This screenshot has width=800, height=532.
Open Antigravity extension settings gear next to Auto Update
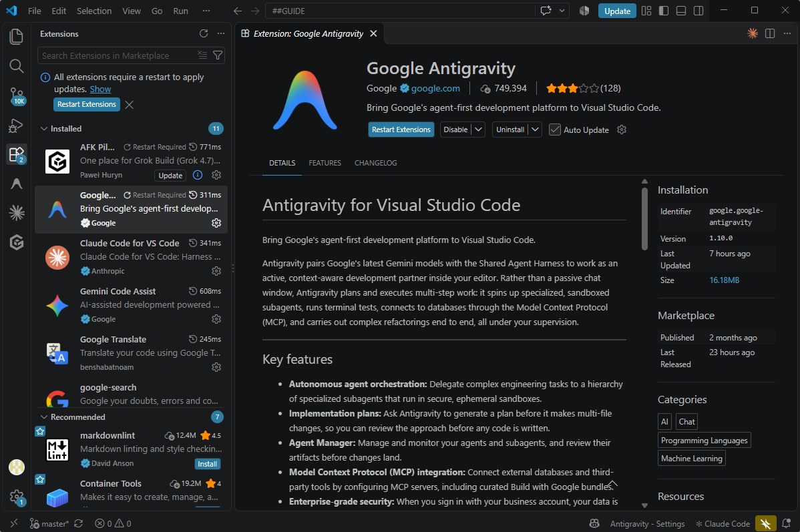coord(622,129)
